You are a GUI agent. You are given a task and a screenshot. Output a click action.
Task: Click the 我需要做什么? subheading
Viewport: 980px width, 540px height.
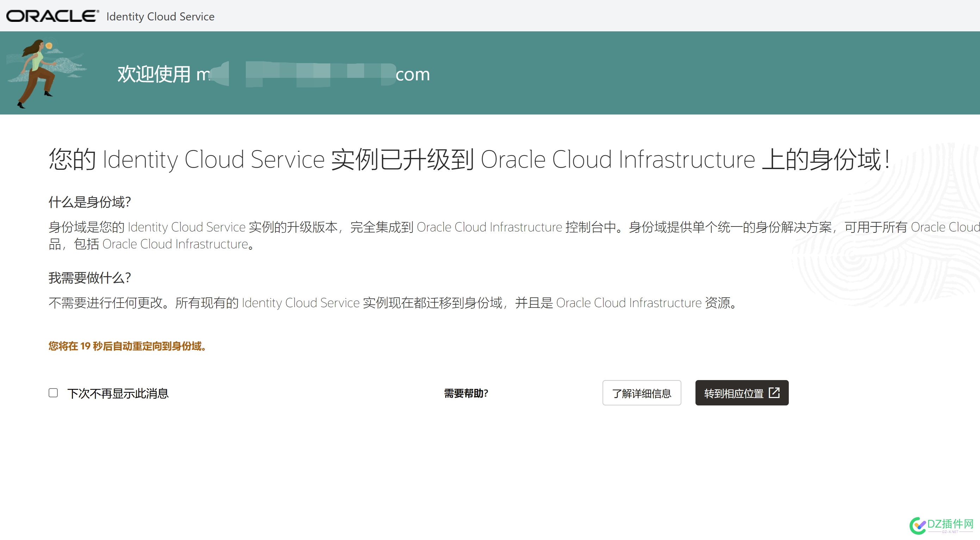[90, 278]
